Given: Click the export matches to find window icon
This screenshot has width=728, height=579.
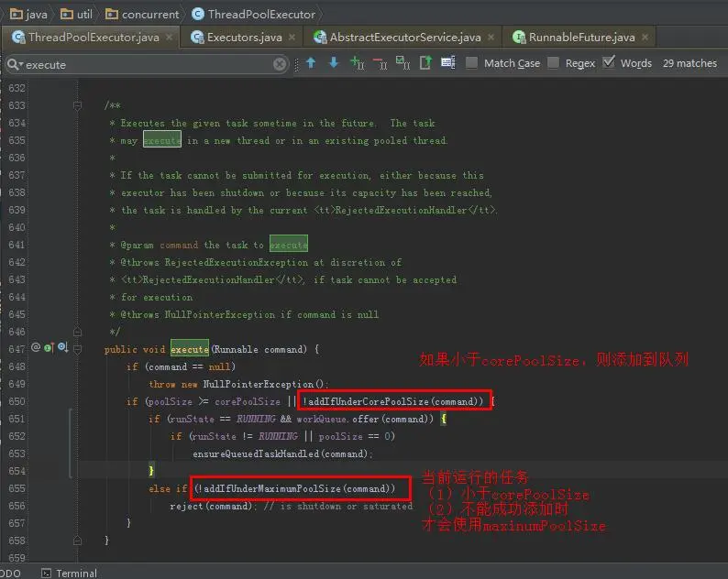Looking at the screenshot, I should [425, 62].
